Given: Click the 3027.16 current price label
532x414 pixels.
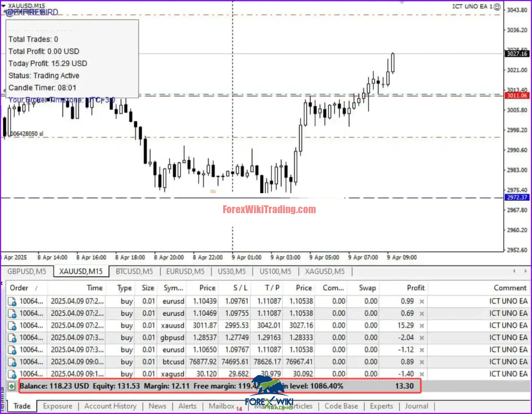Looking at the screenshot, I should click(x=517, y=54).
